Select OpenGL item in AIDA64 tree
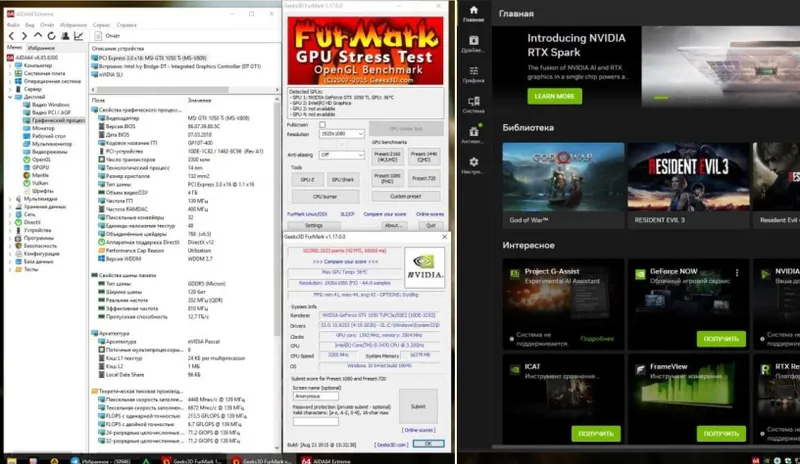The height and width of the screenshot is (464, 800). pos(41,160)
